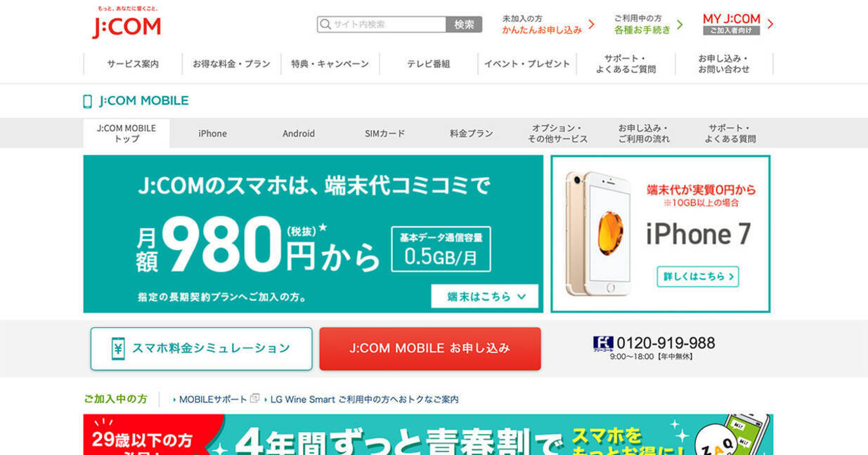The image size is (868, 455).
Task: Select the iPhone tab in the mobile menu
Action: [212, 133]
